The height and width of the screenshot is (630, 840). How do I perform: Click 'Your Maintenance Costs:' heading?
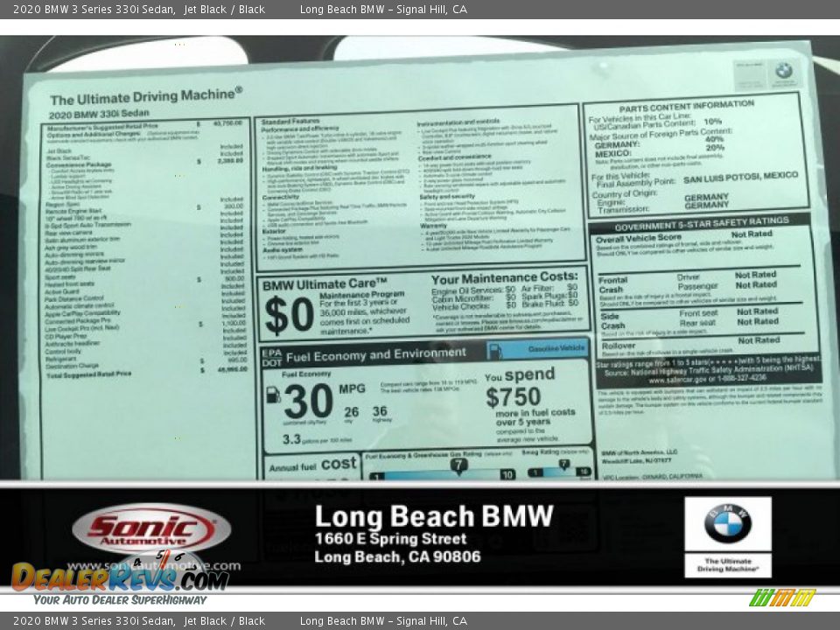pyautogui.click(x=505, y=278)
